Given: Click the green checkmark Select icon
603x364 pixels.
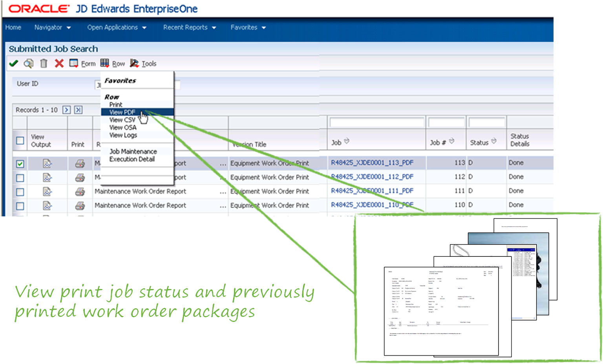Looking at the screenshot, I should [x=14, y=63].
